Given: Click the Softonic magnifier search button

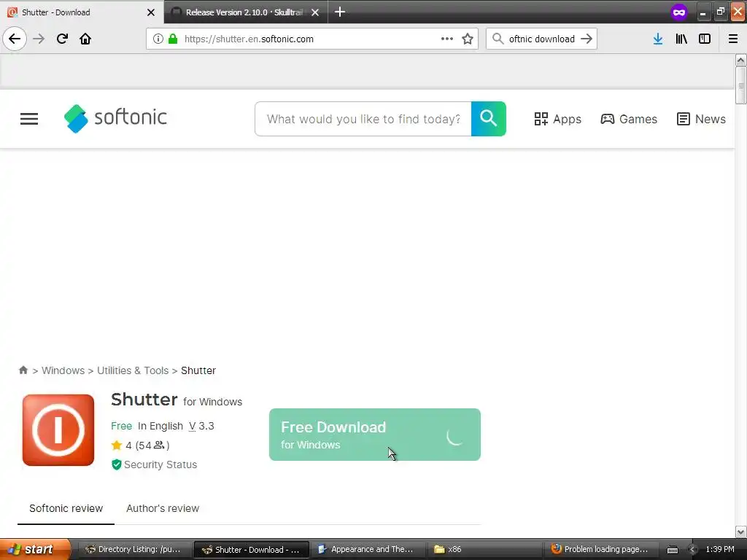Looking at the screenshot, I should click(488, 119).
